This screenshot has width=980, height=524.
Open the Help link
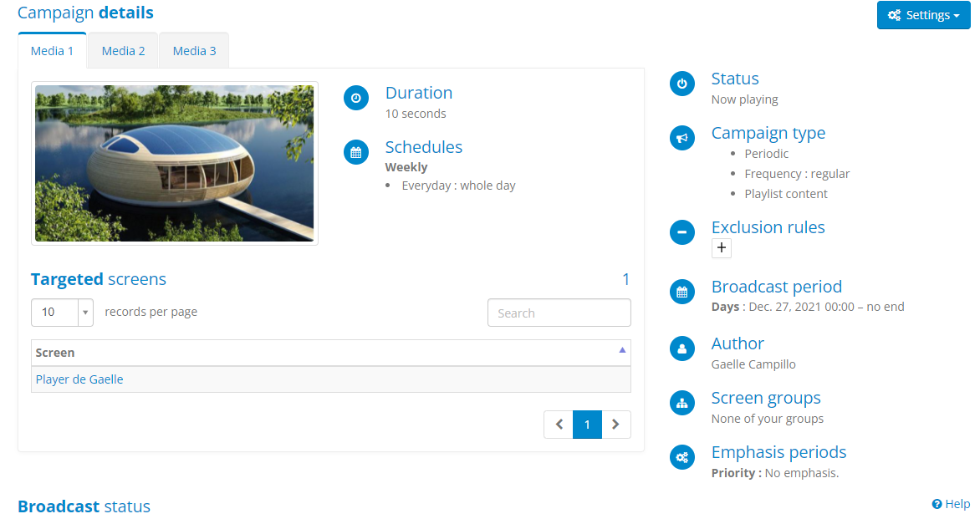[952, 504]
